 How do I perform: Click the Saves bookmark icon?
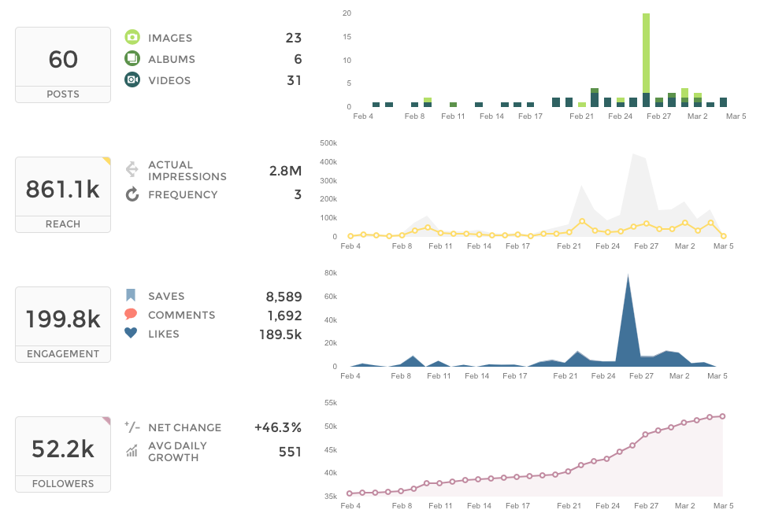click(x=131, y=296)
